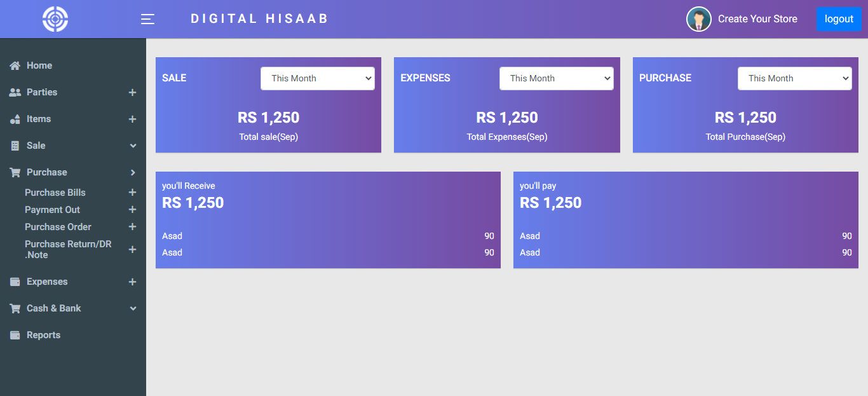Click the logout button

(839, 19)
